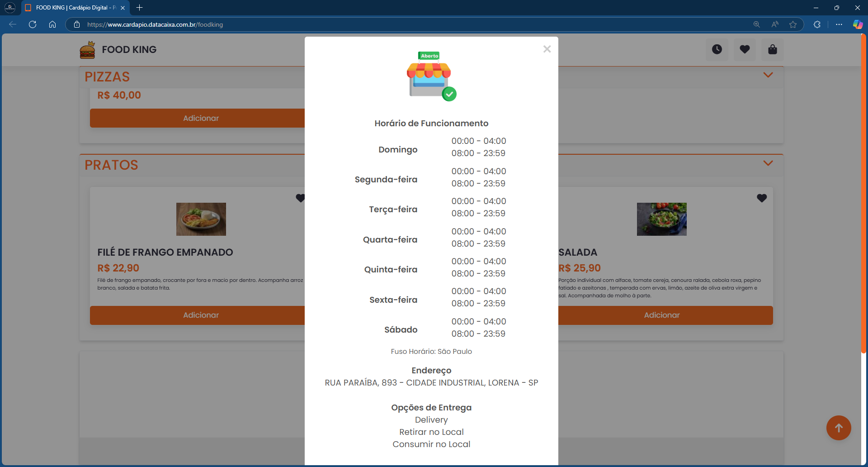Favorite the Salada dish
The image size is (868, 467).
[761, 198]
